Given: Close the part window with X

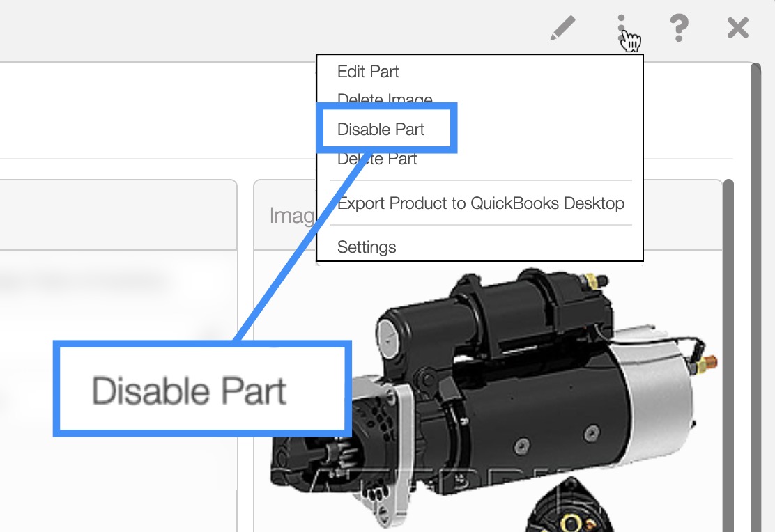Looking at the screenshot, I should (737, 29).
